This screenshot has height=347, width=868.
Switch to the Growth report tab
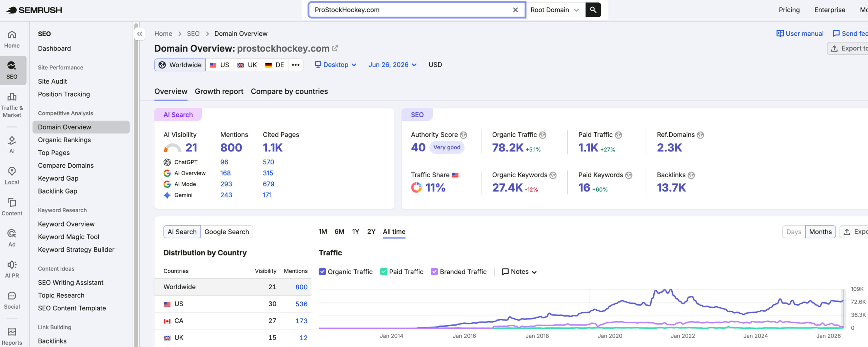219,91
